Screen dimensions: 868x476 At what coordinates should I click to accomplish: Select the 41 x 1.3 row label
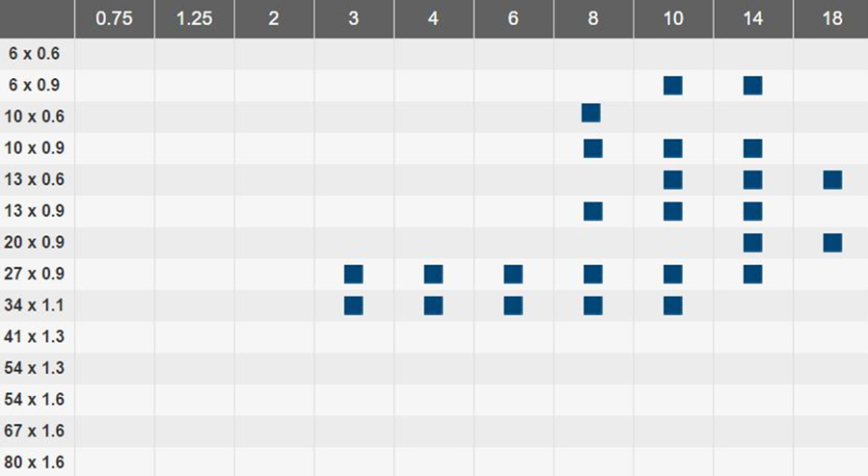(x=35, y=336)
